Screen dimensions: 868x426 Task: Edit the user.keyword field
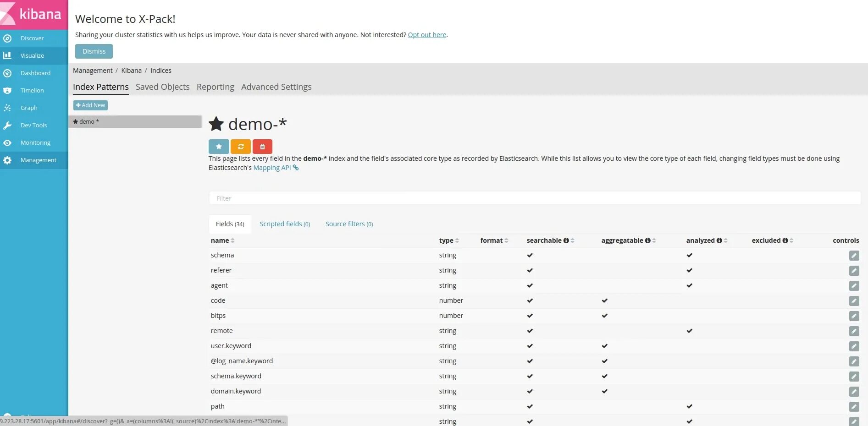coord(854,346)
